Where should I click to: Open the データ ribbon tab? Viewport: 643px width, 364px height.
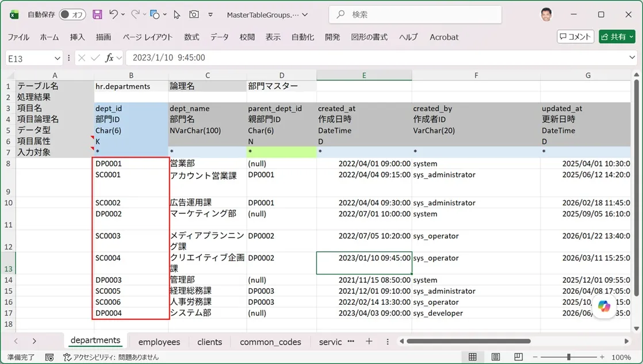tap(219, 37)
